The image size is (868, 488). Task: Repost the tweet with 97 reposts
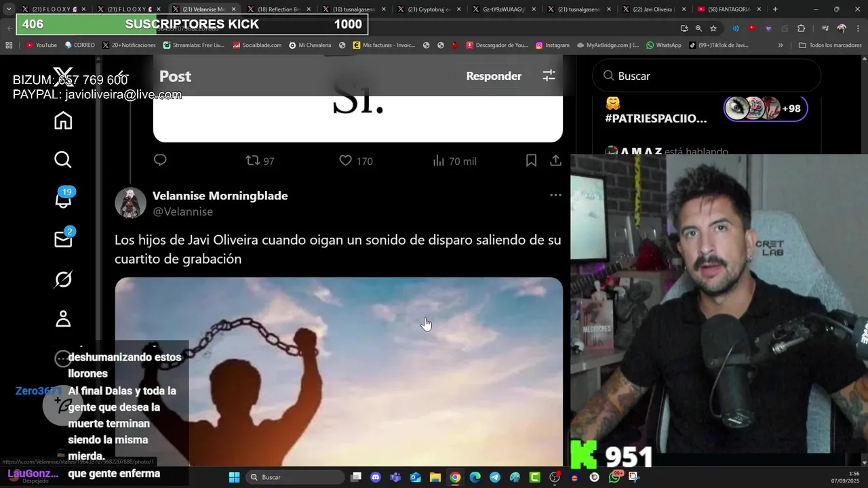pos(260,161)
